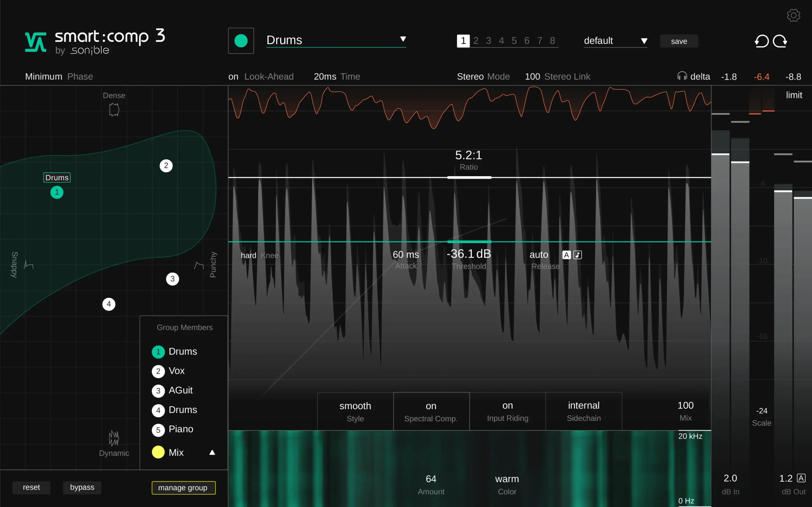Image resolution: width=812 pixels, height=507 pixels.
Task: Undo the last parameter change
Action: tap(762, 41)
